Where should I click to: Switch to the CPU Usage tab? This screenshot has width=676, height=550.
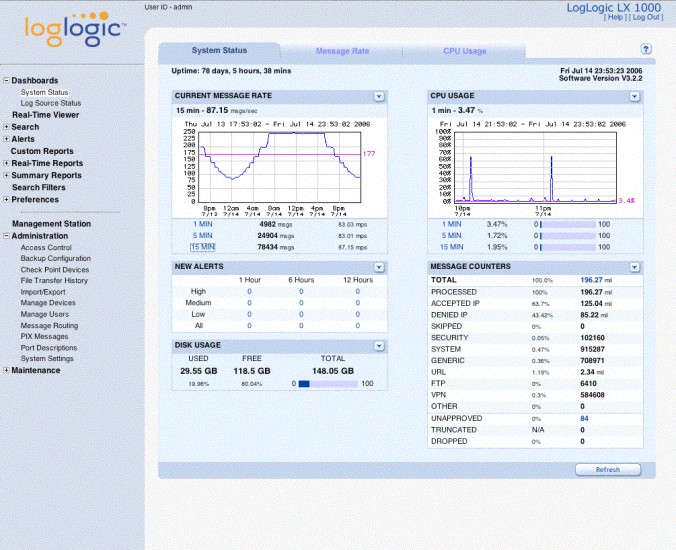coord(464,50)
